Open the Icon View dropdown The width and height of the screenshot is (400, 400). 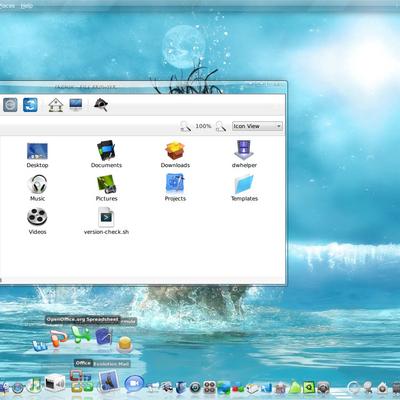[257, 126]
